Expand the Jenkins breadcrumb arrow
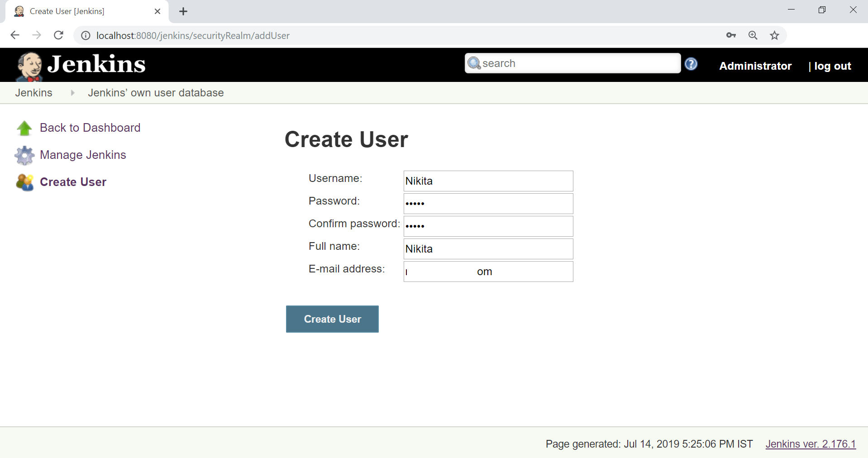 click(72, 93)
